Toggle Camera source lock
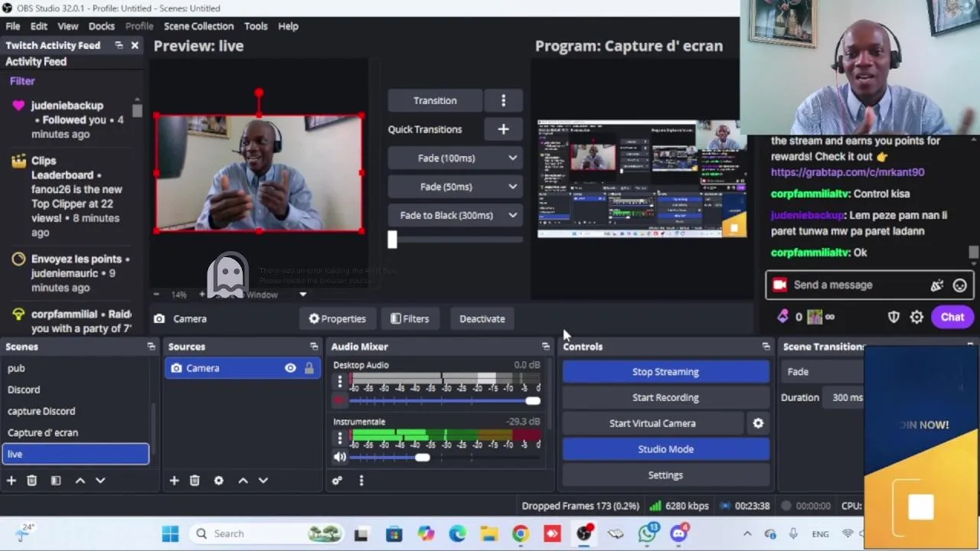This screenshot has height=551, width=980. click(309, 368)
